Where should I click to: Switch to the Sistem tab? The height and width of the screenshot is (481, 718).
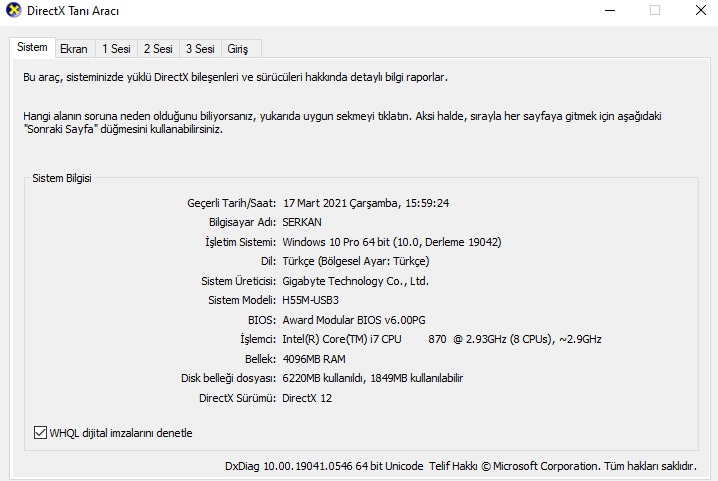click(x=33, y=47)
